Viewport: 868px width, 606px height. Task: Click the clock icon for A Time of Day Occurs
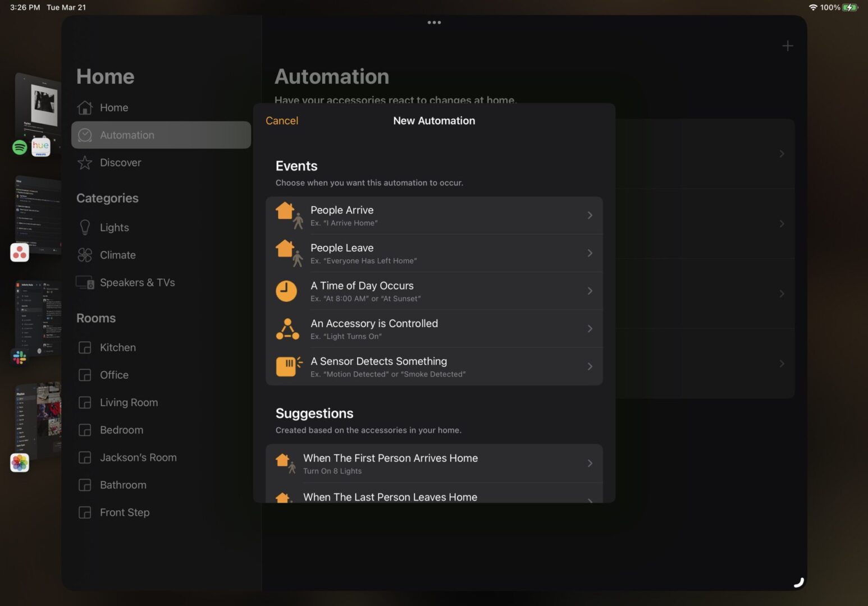pyautogui.click(x=287, y=291)
